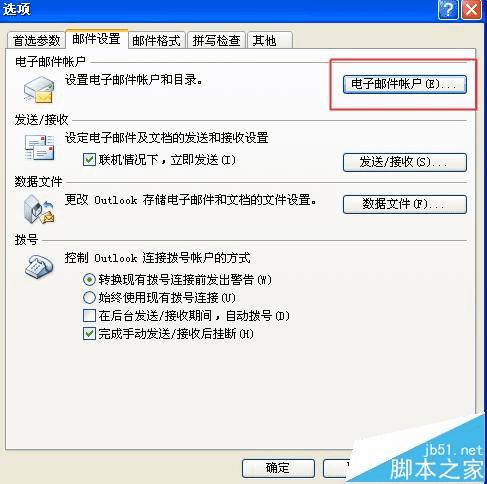Screen dimensions: 487x484
Task: Click the send/receive envelopes icon
Action: (39, 148)
